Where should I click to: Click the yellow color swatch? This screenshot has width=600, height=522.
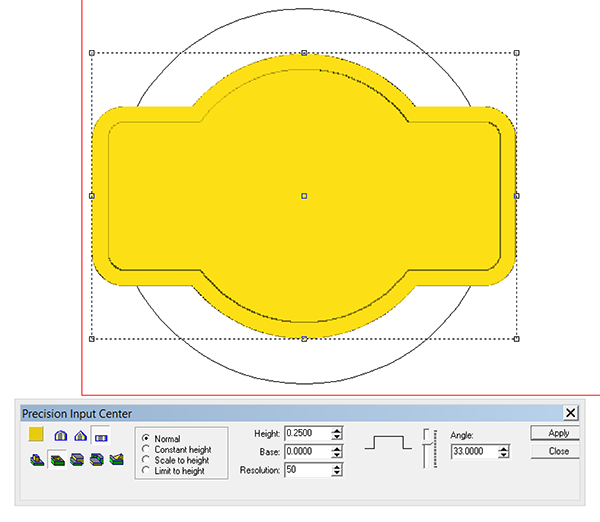click(36, 434)
